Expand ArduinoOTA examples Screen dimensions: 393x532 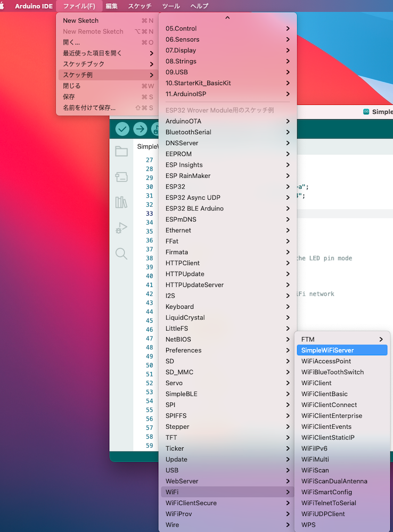point(227,121)
